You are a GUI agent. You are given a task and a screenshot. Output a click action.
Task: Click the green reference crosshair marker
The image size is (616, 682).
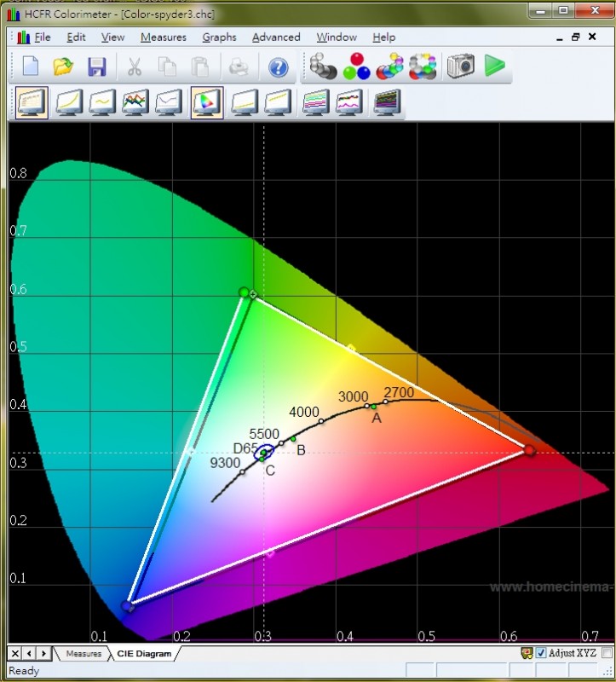252,294
